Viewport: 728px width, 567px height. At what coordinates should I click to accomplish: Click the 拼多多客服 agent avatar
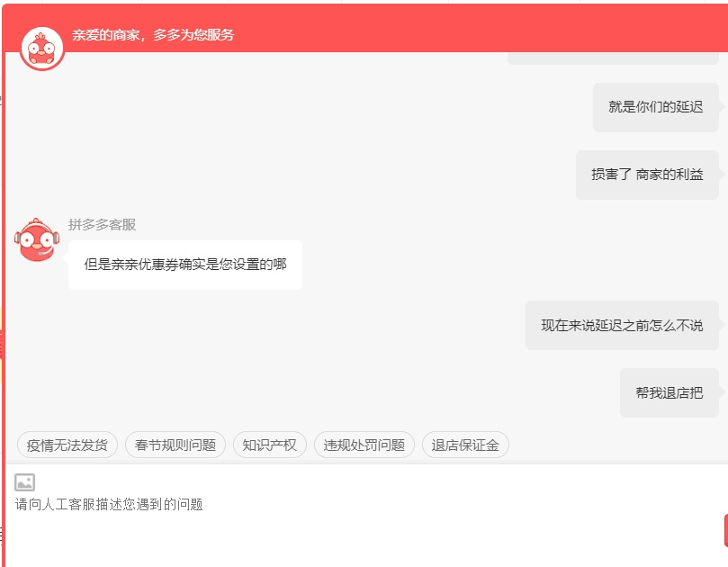click(x=37, y=239)
